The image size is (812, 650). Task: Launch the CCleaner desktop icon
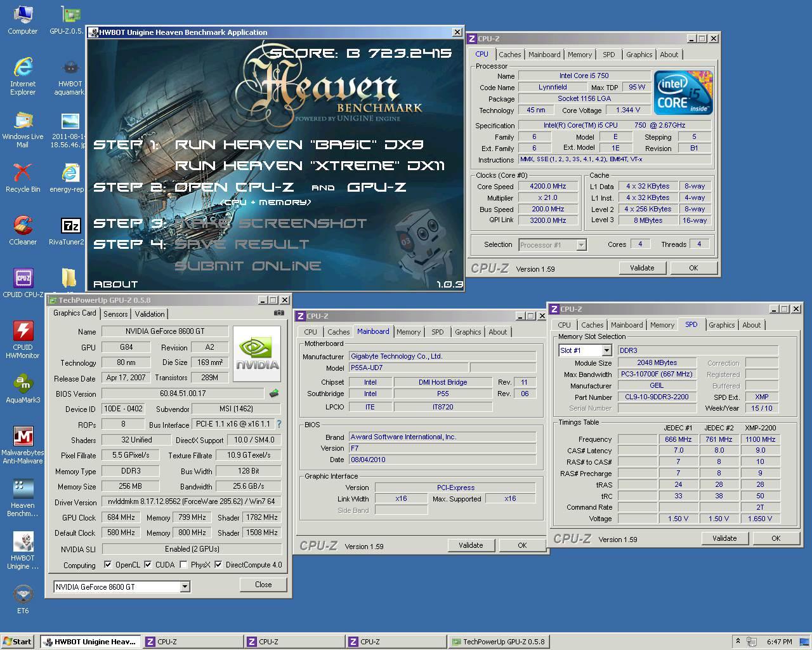pyautogui.click(x=23, y=230)
